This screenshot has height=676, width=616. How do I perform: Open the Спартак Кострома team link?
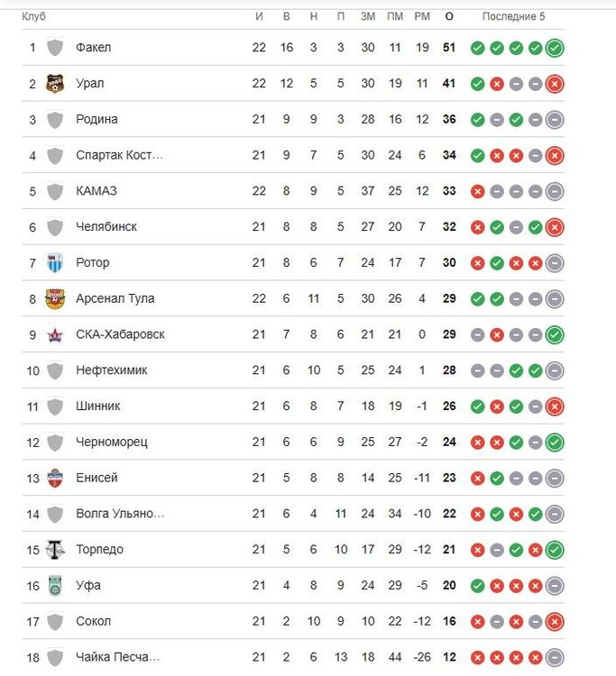[120, 156]
